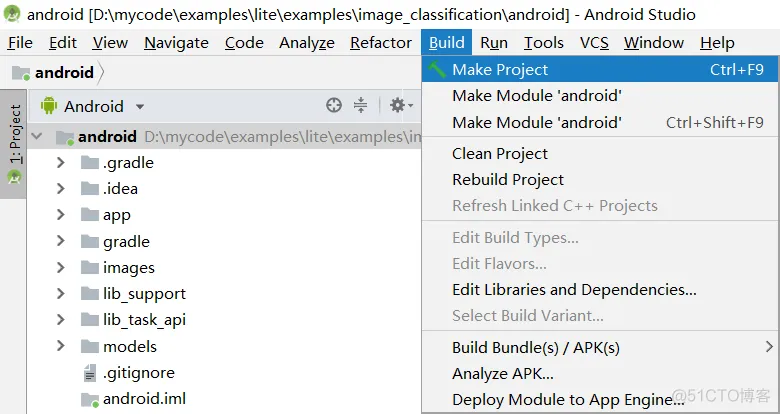Select Make Module 'android' with Ctrl+Shift+F9
Screen dimensions: 780x414
[600, 122]
